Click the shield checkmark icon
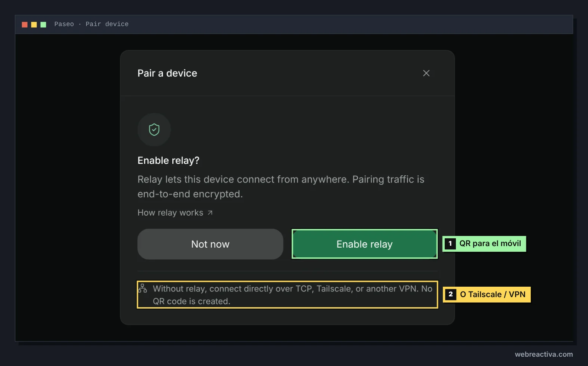Viewport: 588px width, 366px height. tap(154, 130)
